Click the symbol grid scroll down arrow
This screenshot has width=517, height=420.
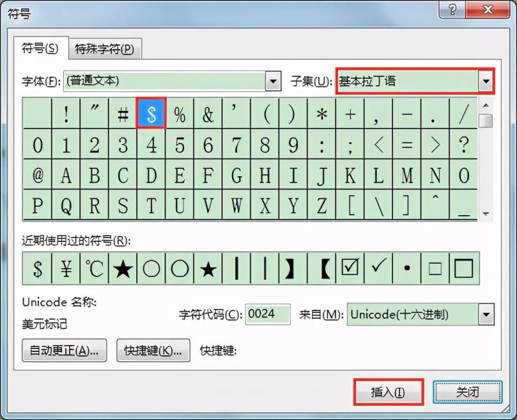(486, 214)
